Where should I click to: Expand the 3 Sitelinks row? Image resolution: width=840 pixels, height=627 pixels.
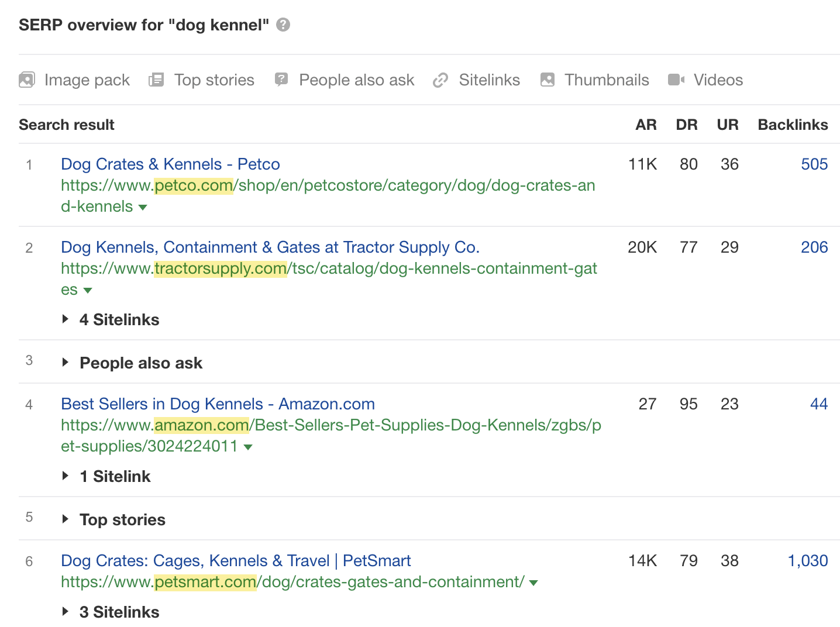coord(66,612)
